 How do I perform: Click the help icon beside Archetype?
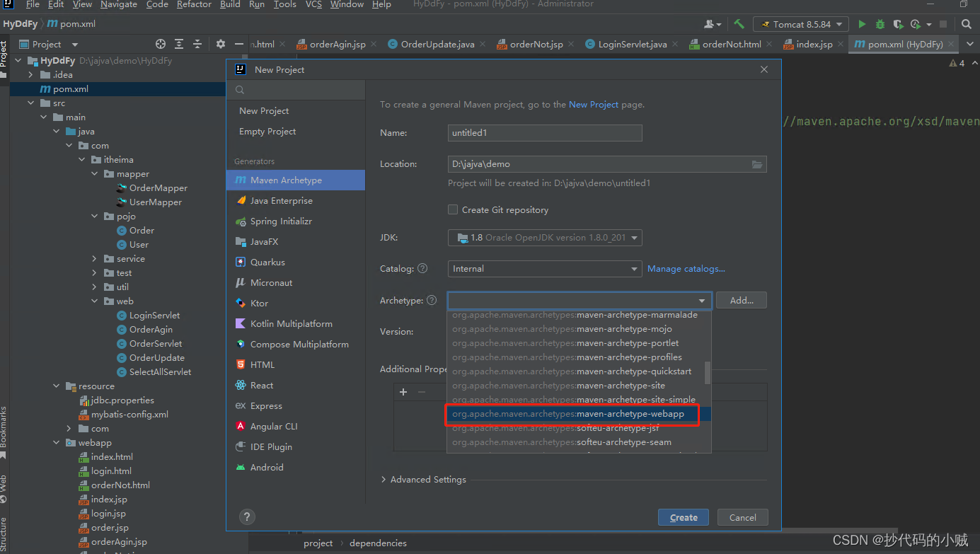coord(432,301)
